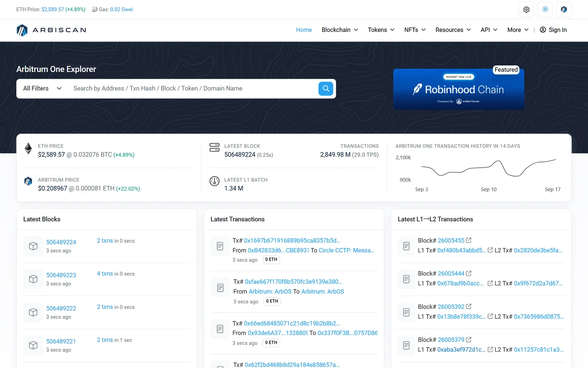Click the Sign In user icon
The image size is (588, 368).
(543, 30)
